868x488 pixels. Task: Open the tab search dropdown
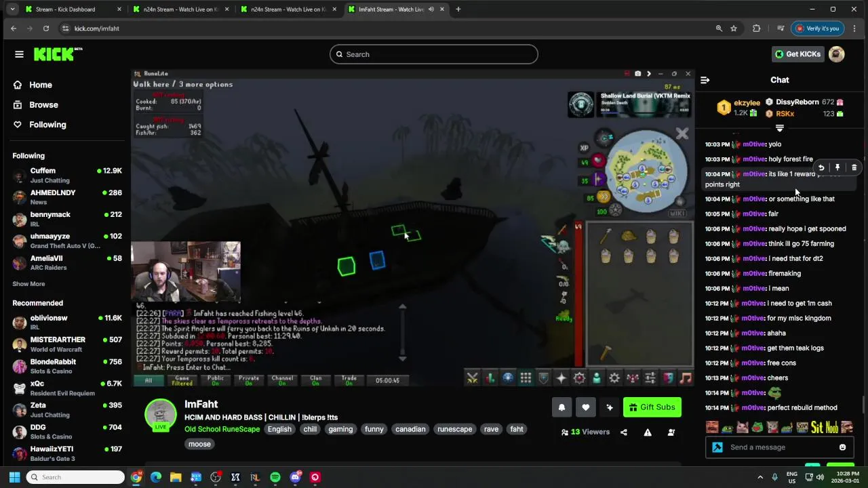click(x=12, y=9)
